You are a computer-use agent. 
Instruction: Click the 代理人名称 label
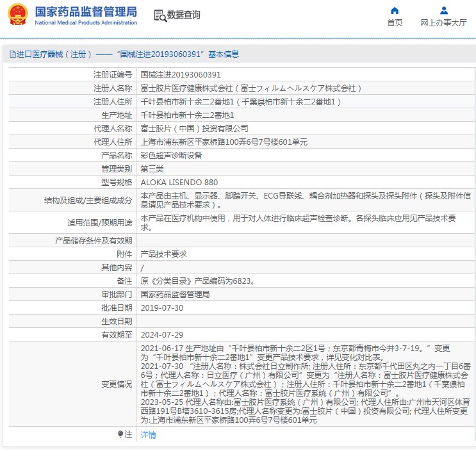point(113,129)
